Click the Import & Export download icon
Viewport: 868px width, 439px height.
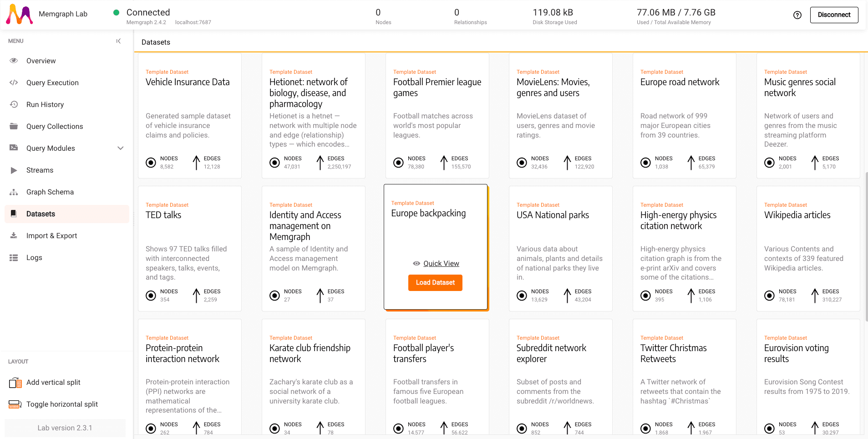point(14,235)
